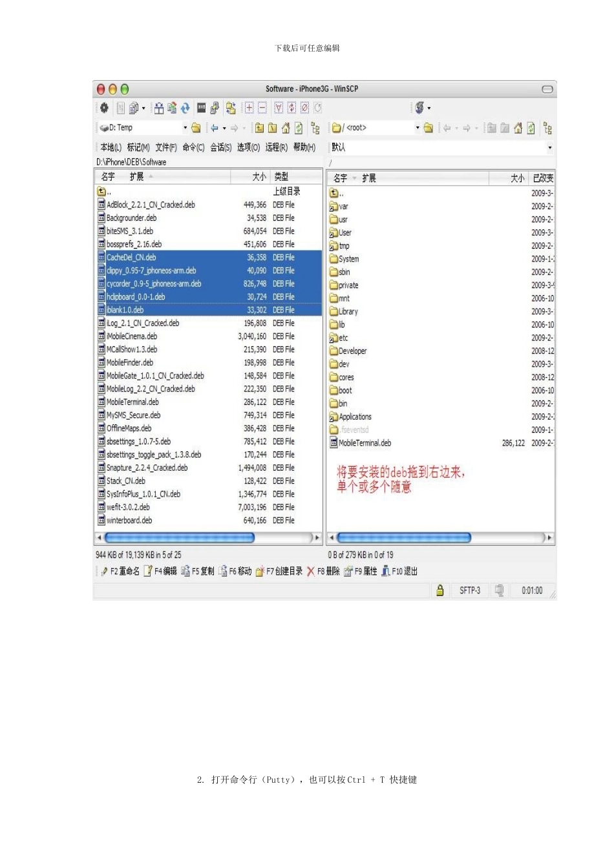Screen dimensions: 614x868
Task: Click the SFTP-3 status bar entry
Action: point(470,590)
